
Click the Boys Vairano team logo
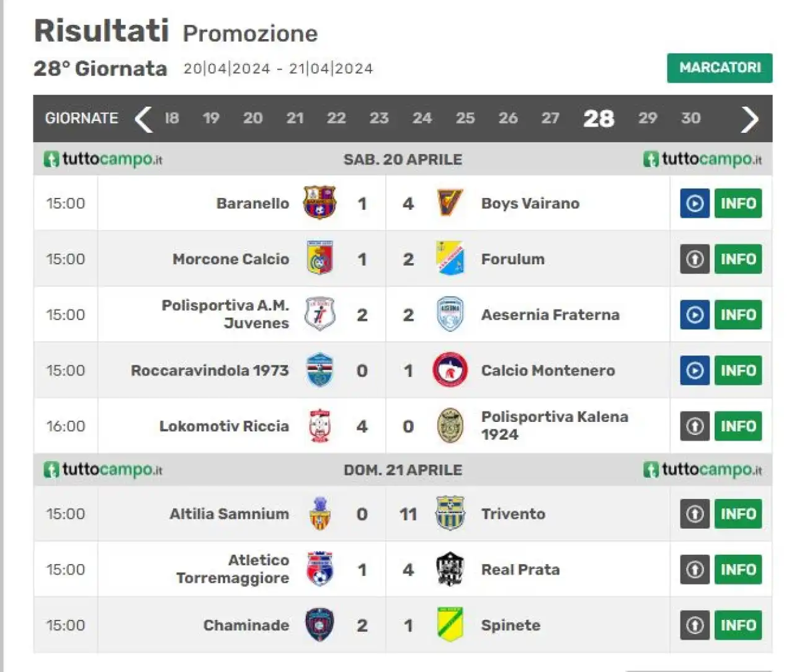[x=450, y=203]
